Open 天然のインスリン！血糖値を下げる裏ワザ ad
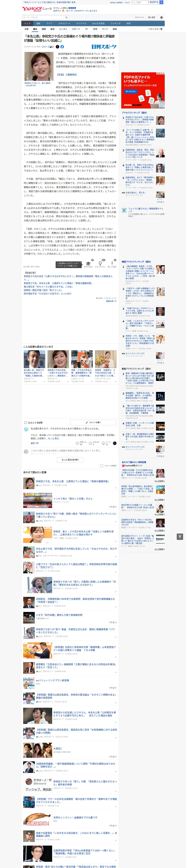This screenshot has width=186, height=868. (75, 818)
